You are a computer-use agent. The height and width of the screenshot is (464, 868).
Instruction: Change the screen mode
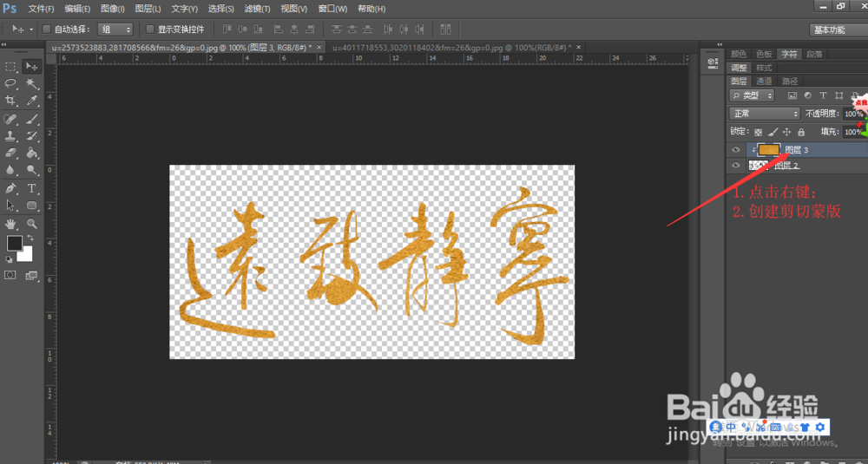(x=31, y=276)
